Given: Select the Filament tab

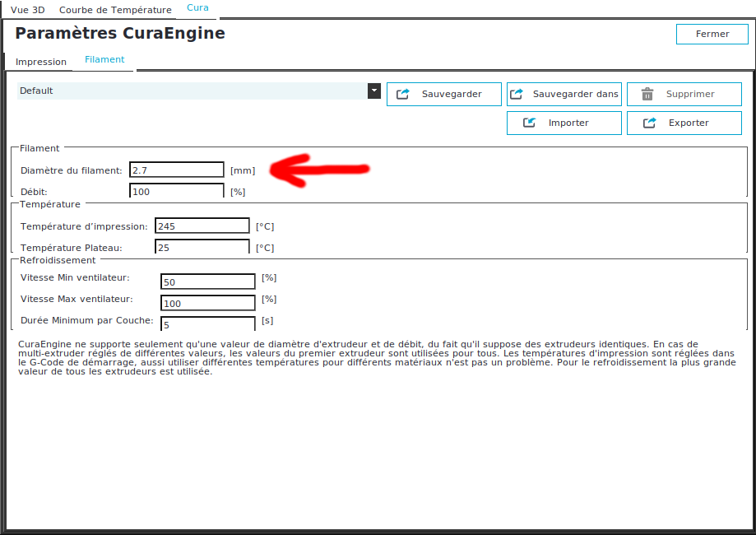Looking at the screenshot, I should (104, 59).
